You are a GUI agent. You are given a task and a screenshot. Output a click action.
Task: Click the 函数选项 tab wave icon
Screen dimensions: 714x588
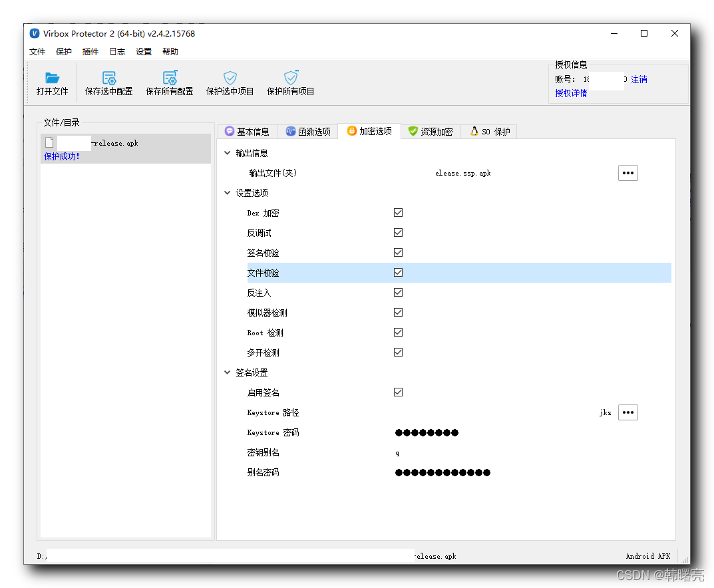pos(291,131)
